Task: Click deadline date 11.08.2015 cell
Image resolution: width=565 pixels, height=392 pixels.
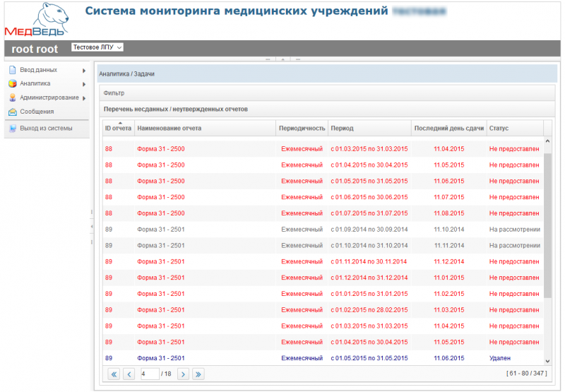Action: pos(449,213)
